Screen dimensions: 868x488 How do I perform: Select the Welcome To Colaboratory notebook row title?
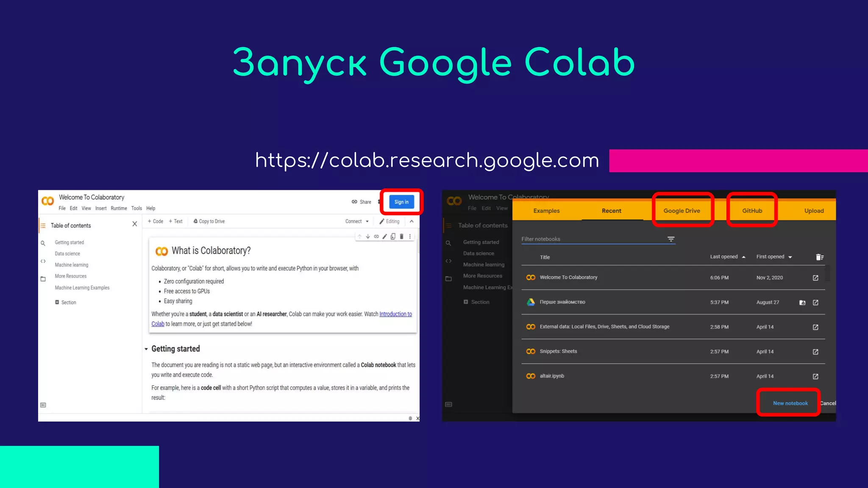568,277
